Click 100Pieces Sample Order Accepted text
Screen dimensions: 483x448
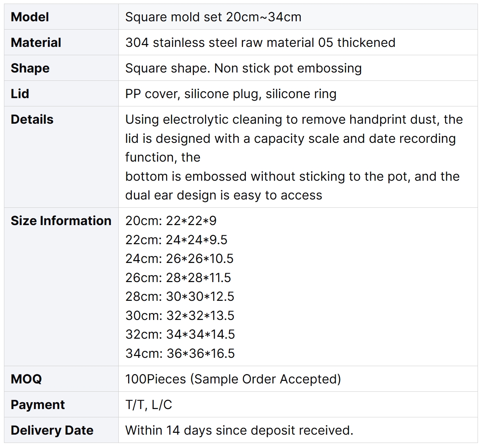[233, 379]
